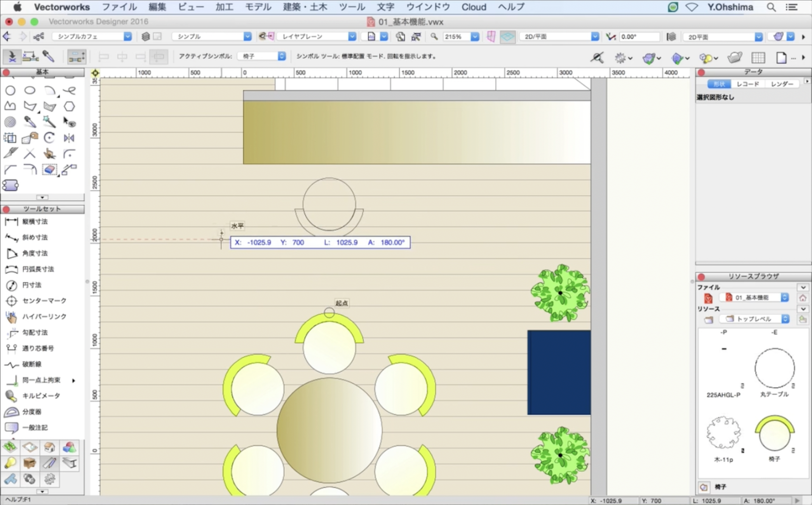Click the Y.Ohshima user menu item
This screenshot has height=505, width=812.
(x=730, y=7)
